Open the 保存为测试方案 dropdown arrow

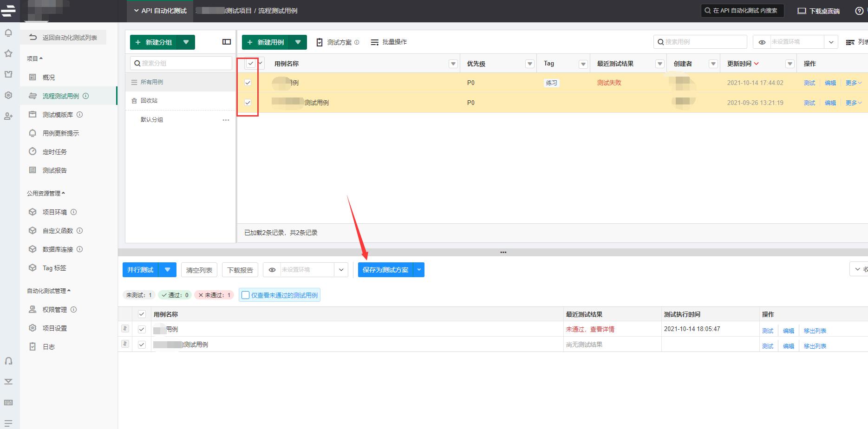click(419, 270)
